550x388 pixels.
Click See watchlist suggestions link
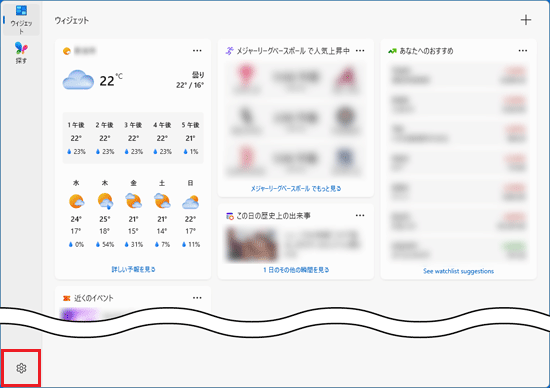pos(458,271)
